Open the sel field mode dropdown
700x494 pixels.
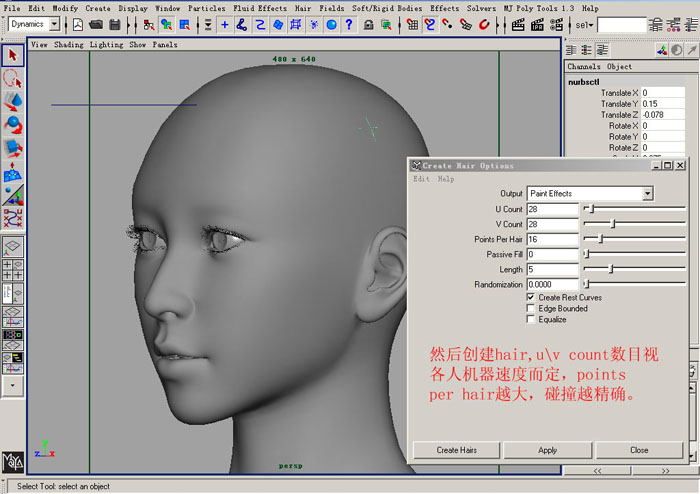tap(584, 25)
